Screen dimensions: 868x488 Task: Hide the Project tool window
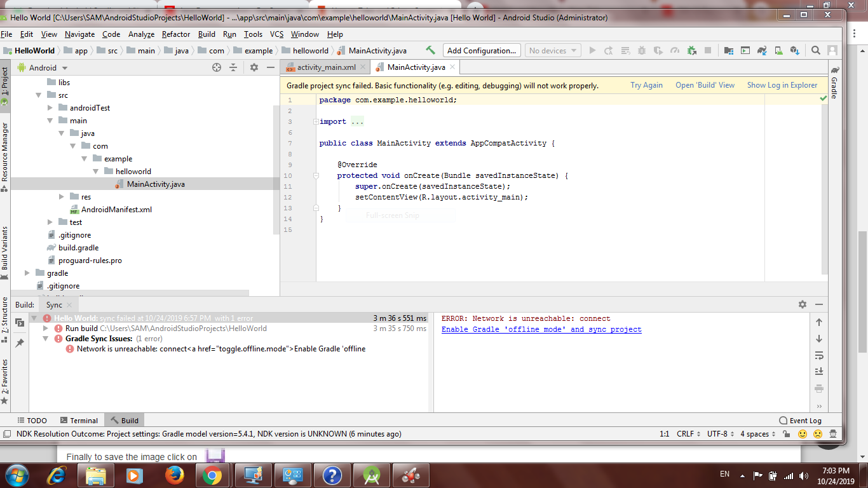(x=271, y=67)
